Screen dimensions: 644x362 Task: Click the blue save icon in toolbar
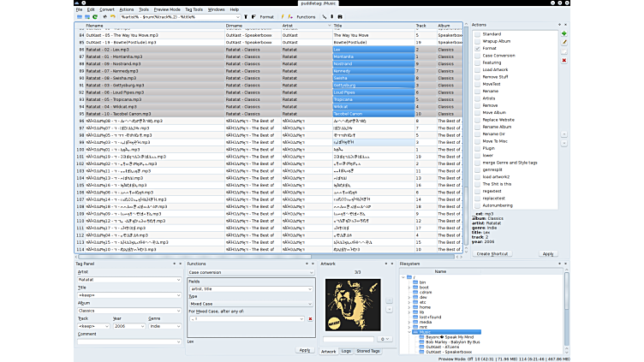click(x=86, y=16)
